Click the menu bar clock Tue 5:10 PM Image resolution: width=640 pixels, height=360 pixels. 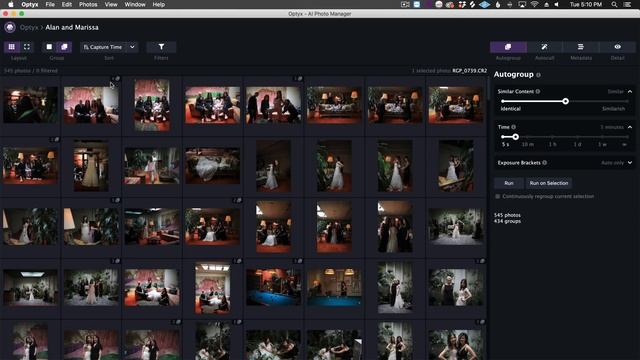pos(586,4)
